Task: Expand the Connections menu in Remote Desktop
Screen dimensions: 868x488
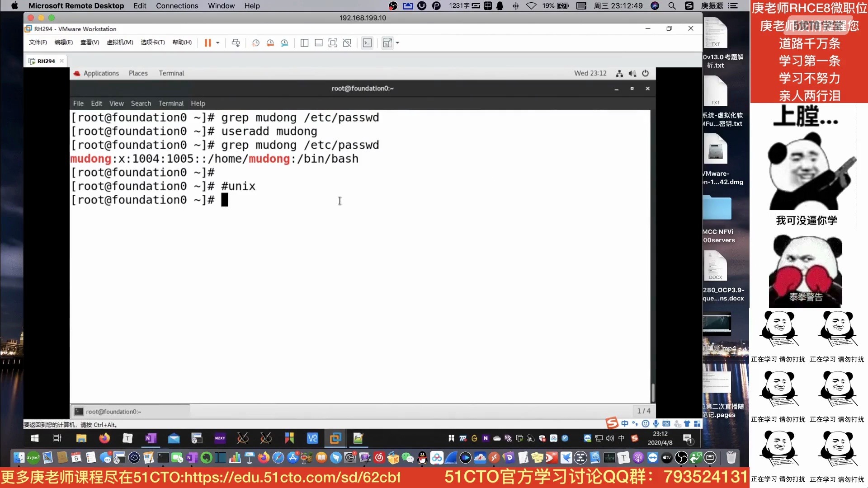Action: coord(177,5)
